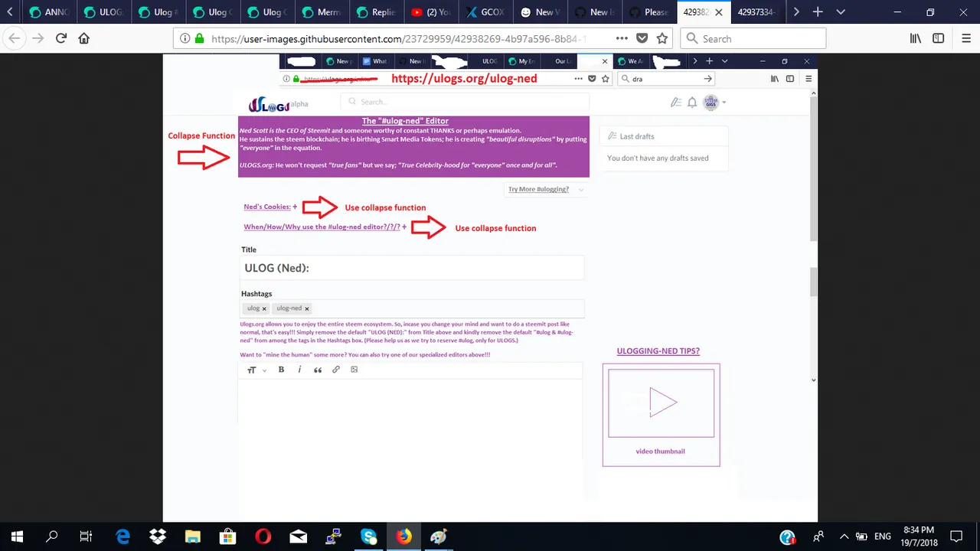Click the Pocket save icon
Screen dimensions: 980x551
[642, 38]
